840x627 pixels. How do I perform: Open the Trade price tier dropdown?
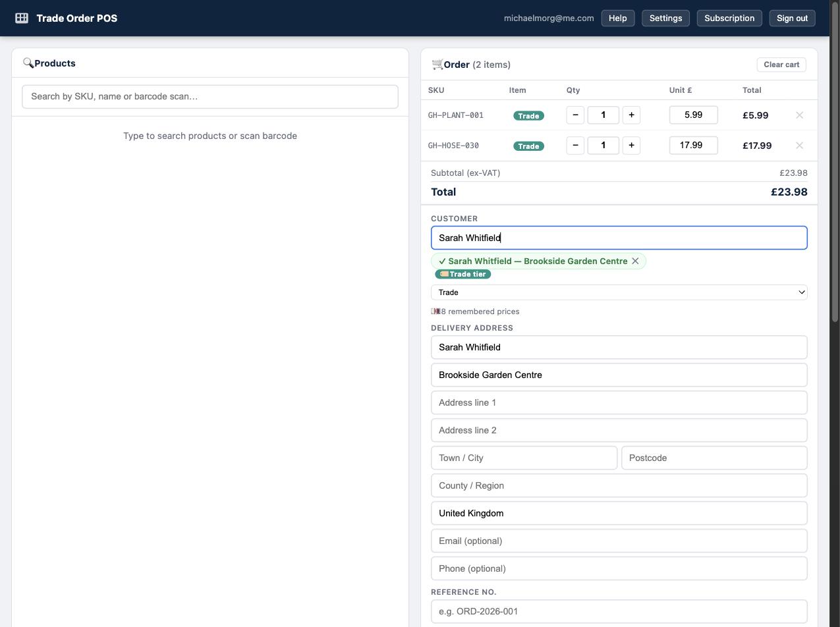click(x=619, y=292)
